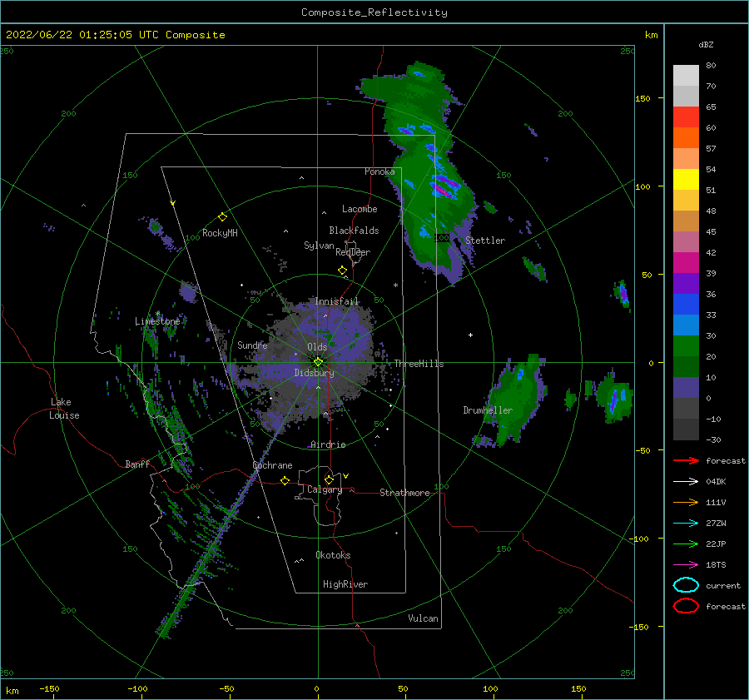749x700 pixels.
Task: Click the 04DK legend label
Action: point(716,482)
